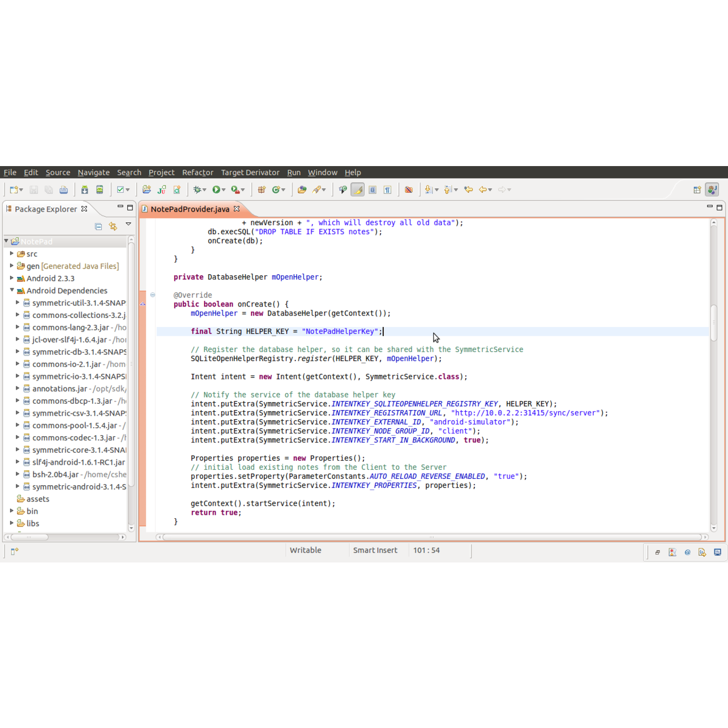Toggle Show Whitespace Characters button
The image size is (728, 728).
pyautogui.click(x=387, y=190)
